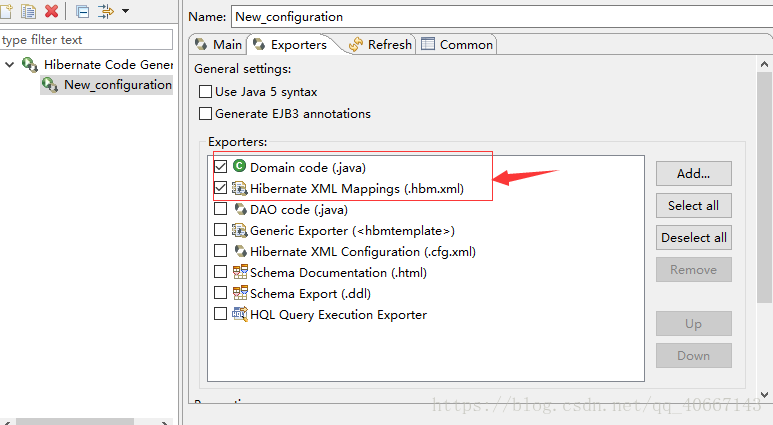773x425 pixels.
Task: Select Hibernate Code Generation tree item
Action: click(108, 65)
